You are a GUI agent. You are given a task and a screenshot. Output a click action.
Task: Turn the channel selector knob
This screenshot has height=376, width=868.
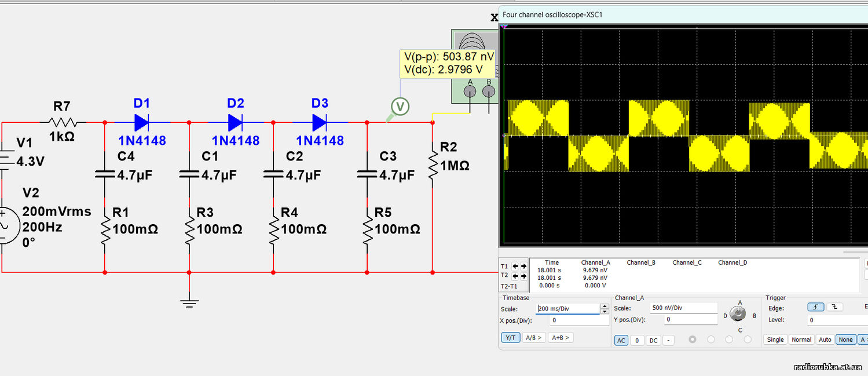(x=737, y=313)
